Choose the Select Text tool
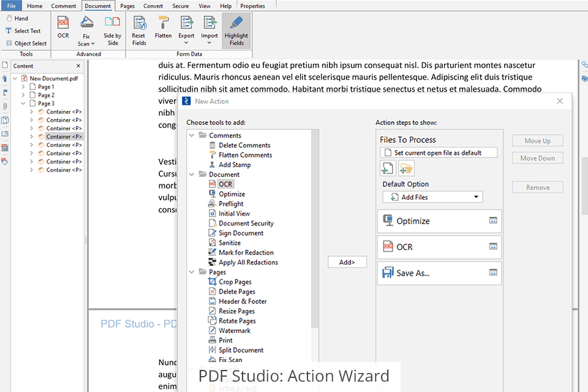This screenshot has height=392, width=588. click(23, 31)
